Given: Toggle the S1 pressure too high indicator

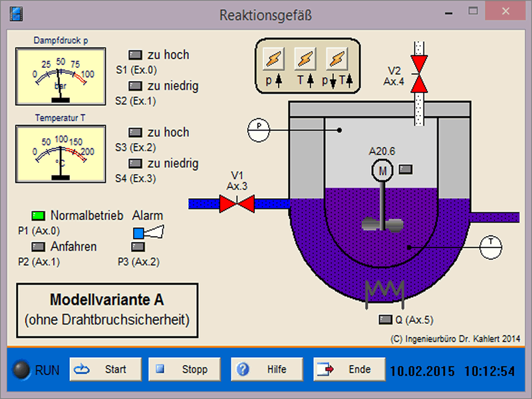Looking at the screenshot, I should (136, 55).
